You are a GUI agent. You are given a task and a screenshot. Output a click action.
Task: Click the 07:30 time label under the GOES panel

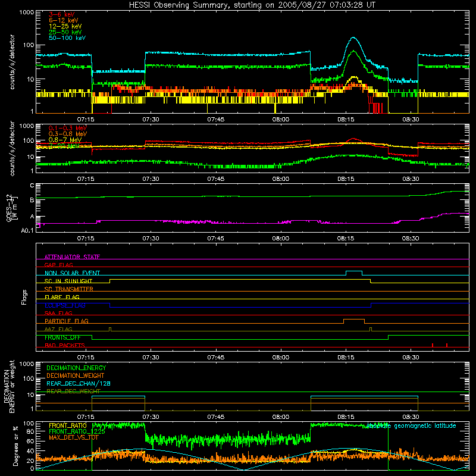click(151, 239)
